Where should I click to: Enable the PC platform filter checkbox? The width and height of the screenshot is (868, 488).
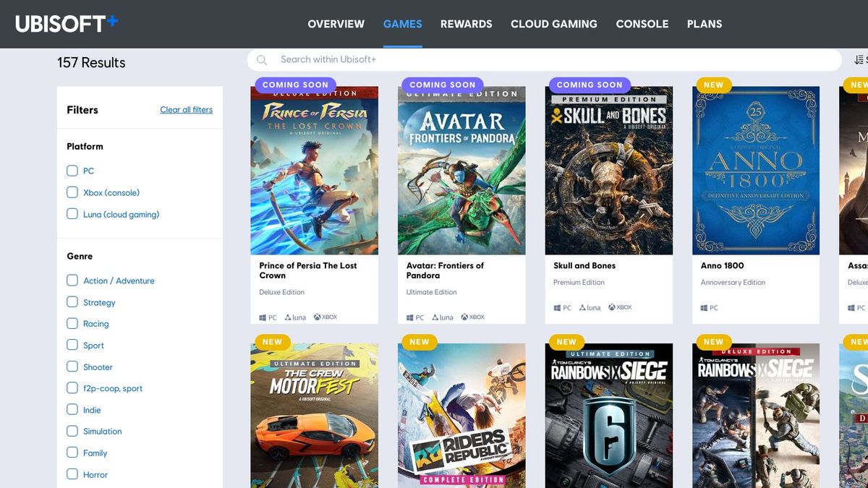[x=72, y=171]
